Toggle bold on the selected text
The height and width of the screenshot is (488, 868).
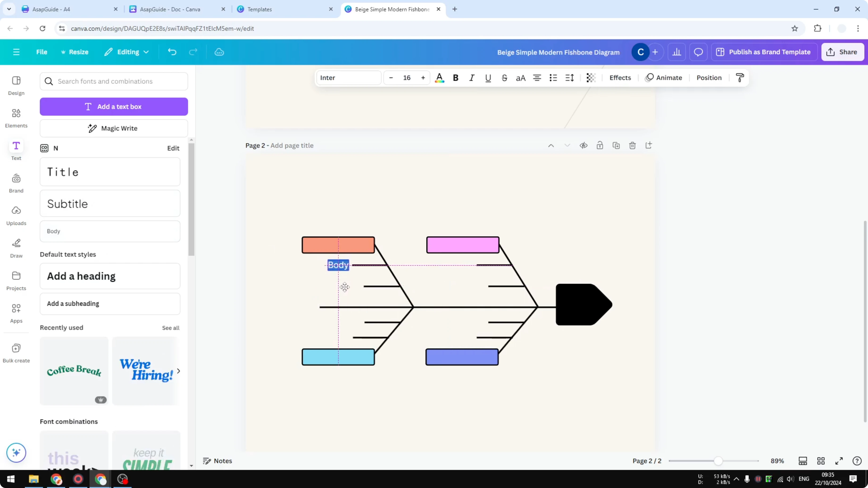pyautogui.click(x=455, y=78)
